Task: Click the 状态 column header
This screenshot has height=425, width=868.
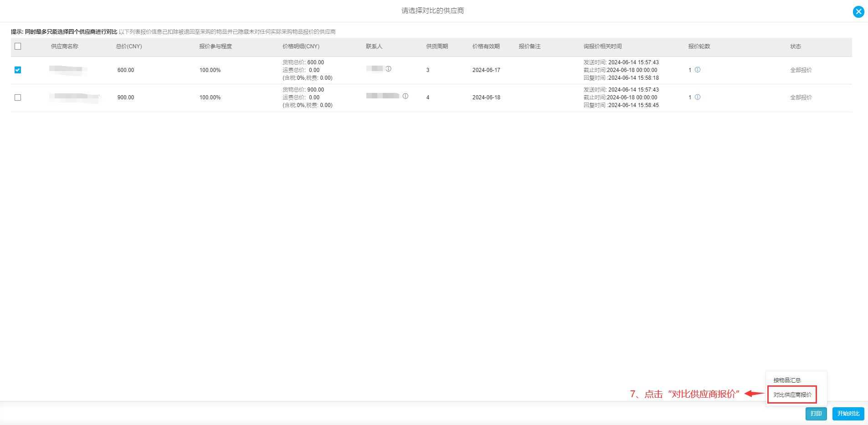Action: (x=796, y=46)
